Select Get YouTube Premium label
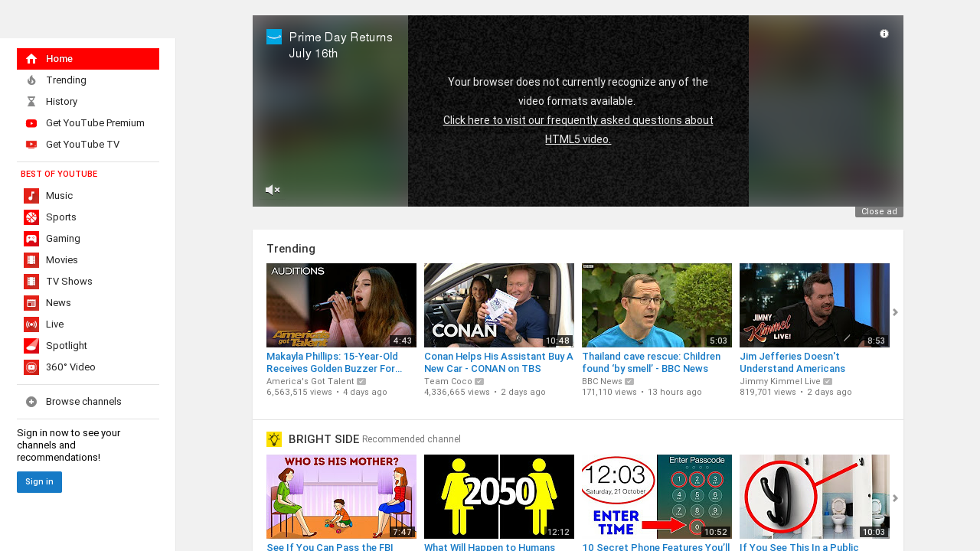The image size is (980, 551). (95, 123)
